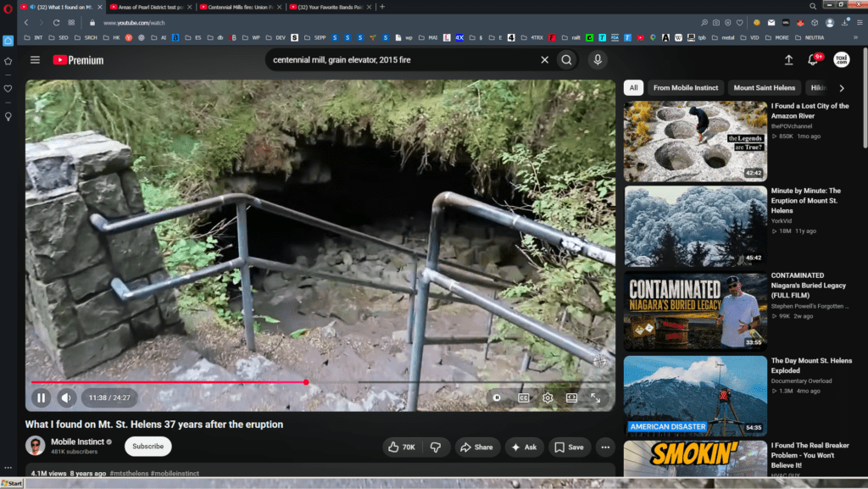Image resolution: width=868 pixels, height=489 pixels.
Task: Clear the search box text
Action: 545,59
